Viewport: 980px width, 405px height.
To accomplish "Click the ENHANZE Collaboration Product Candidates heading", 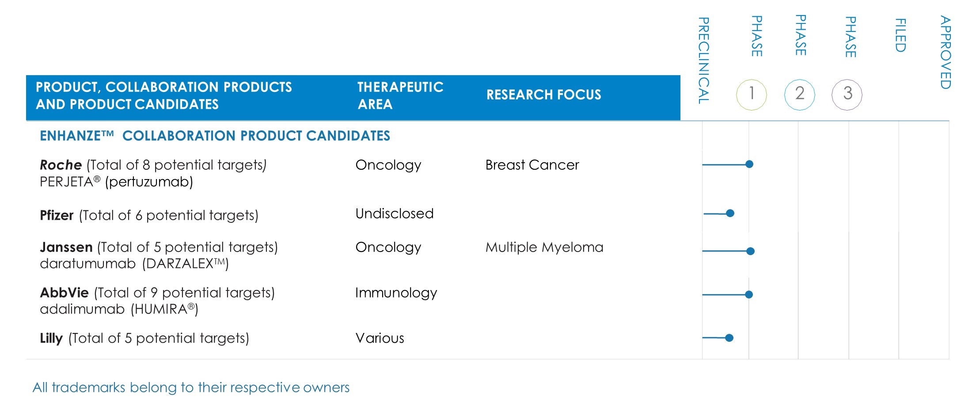I will [215, 136].
